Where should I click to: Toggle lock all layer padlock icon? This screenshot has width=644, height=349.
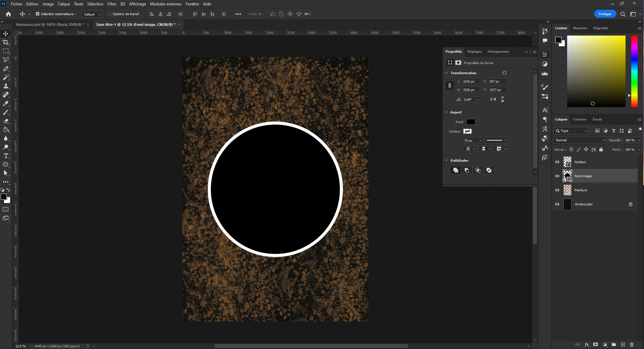pos(601,150)
